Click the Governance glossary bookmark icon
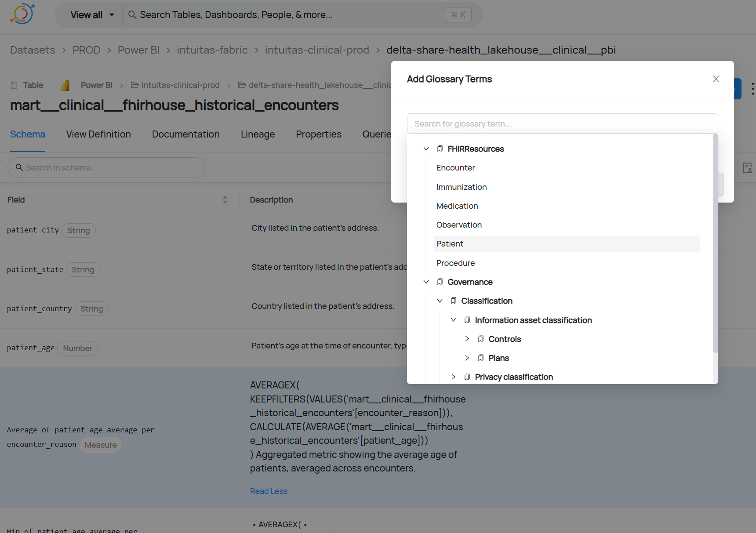The width and height of the screenshot is (756, 533). tap(440, 282)
